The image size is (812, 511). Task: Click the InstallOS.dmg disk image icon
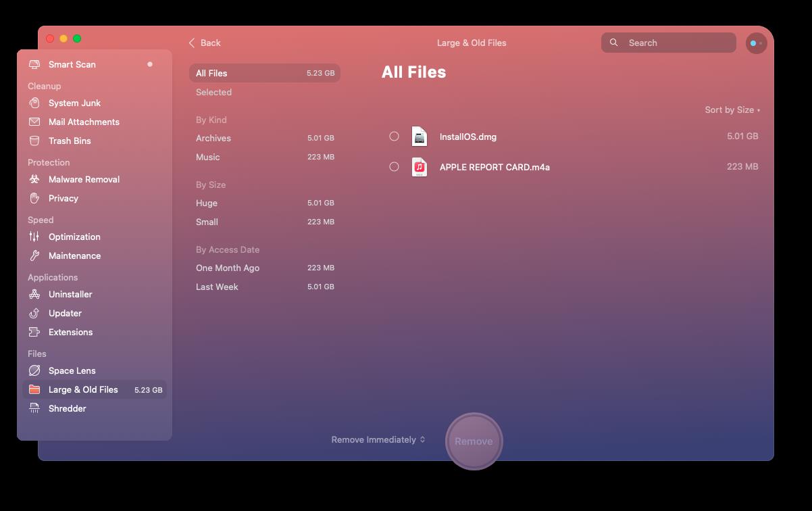[x=420, y=137]
